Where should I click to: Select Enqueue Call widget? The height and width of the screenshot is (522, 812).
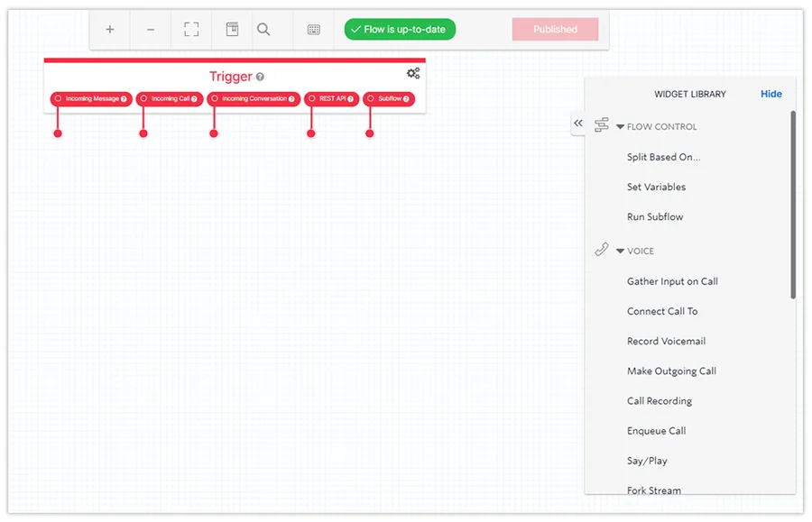click(x=656, y=431)
